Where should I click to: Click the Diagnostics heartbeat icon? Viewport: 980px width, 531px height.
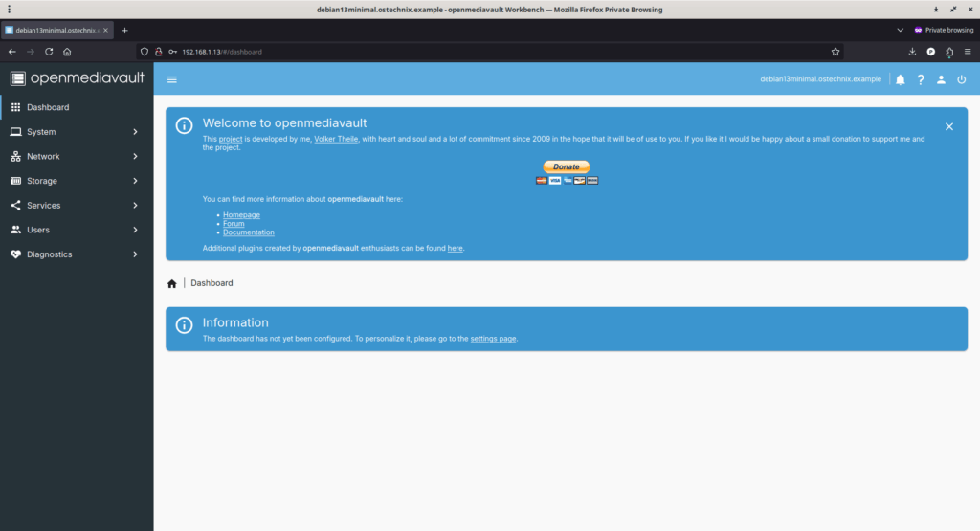(x=15, y=254)
